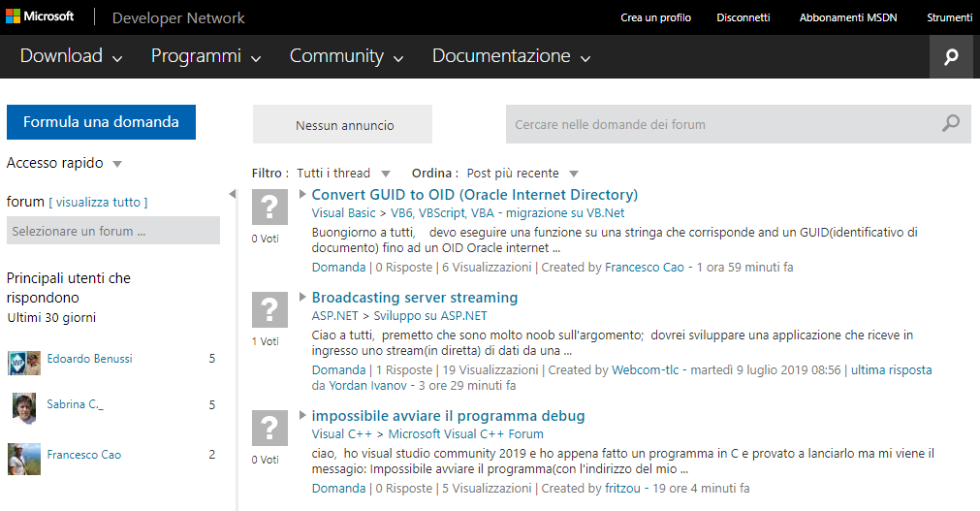Click Francesco Cao name in top responders
The image size is (980, 511).
coord(83,455)
